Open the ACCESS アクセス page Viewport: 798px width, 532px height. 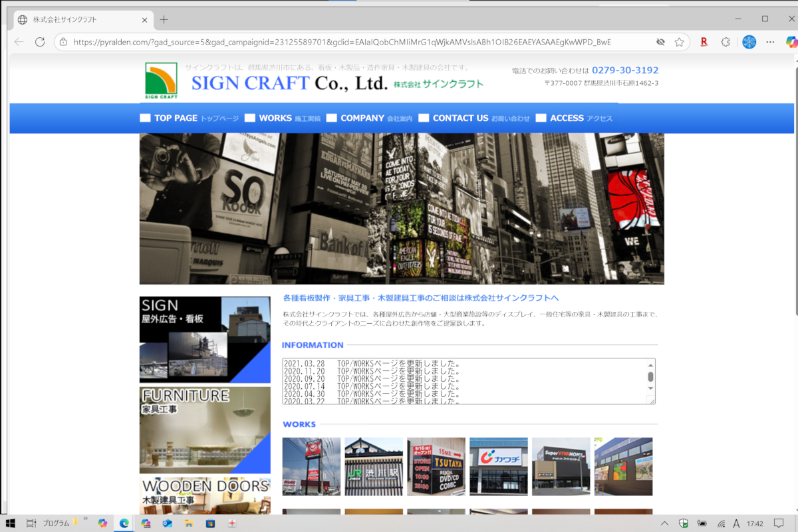point(574,118)
